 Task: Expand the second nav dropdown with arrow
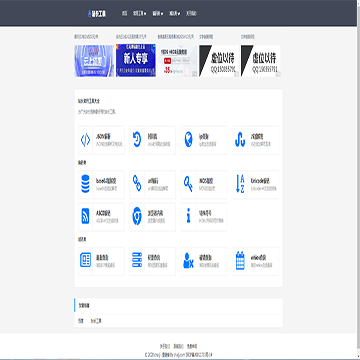coord(139,13)
